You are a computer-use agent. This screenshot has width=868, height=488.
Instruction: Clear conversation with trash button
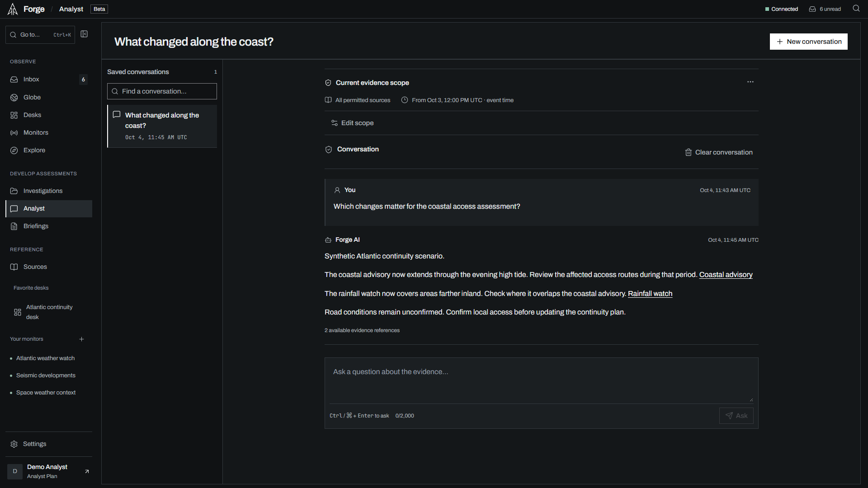click(x=719, y=152)
